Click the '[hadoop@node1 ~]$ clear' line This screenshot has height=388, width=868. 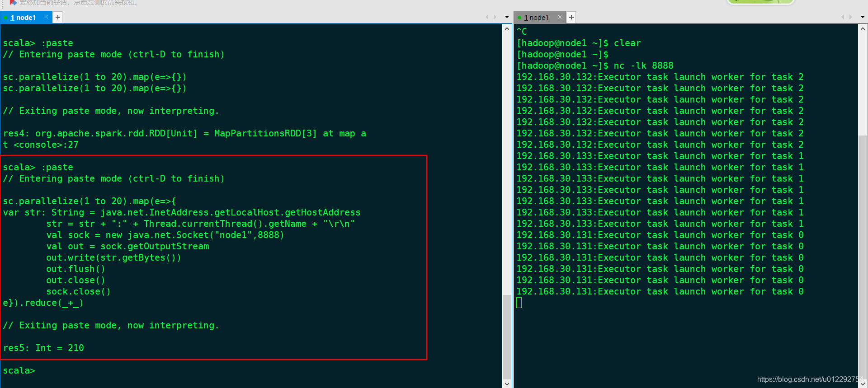(x=579, y=43)
